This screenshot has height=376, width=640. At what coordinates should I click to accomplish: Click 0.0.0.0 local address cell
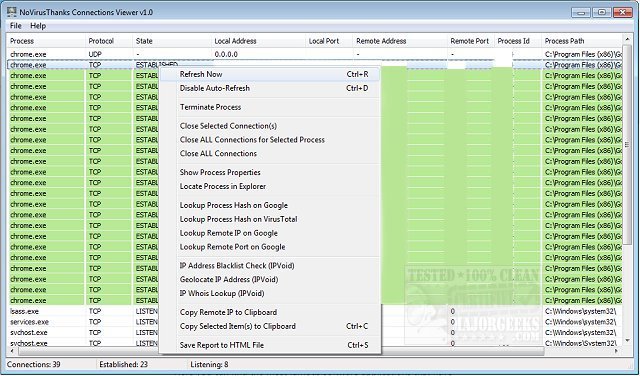[226, 54]
